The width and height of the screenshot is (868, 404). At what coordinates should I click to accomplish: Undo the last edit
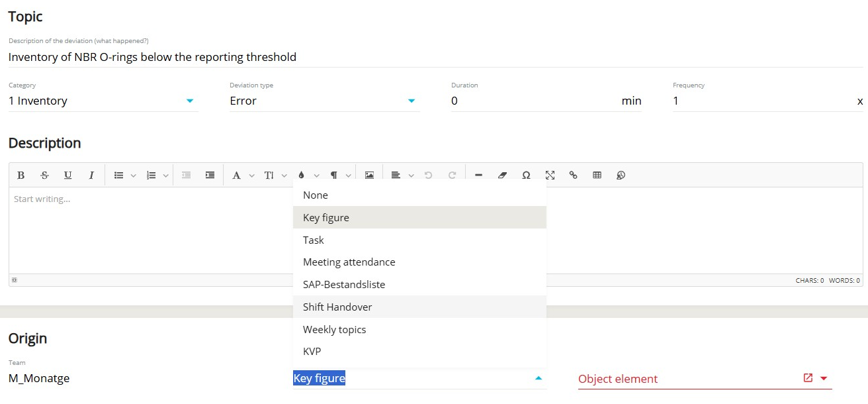[x=429, y=176]
